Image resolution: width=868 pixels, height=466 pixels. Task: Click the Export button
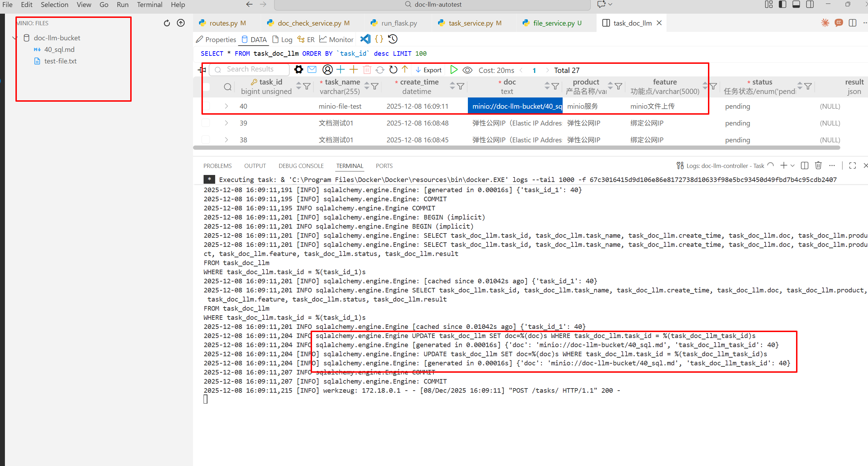[429, 70]
